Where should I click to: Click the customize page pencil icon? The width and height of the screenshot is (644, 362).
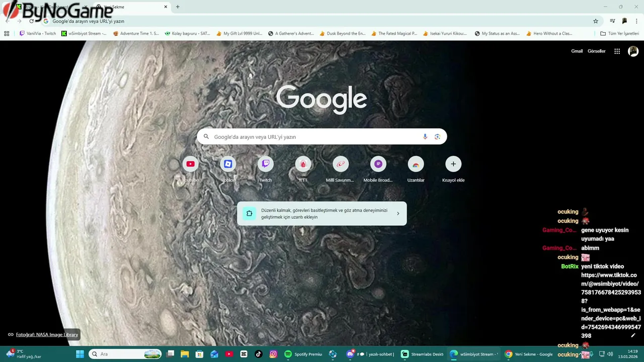pyautogui.click(x=633, y=335)
